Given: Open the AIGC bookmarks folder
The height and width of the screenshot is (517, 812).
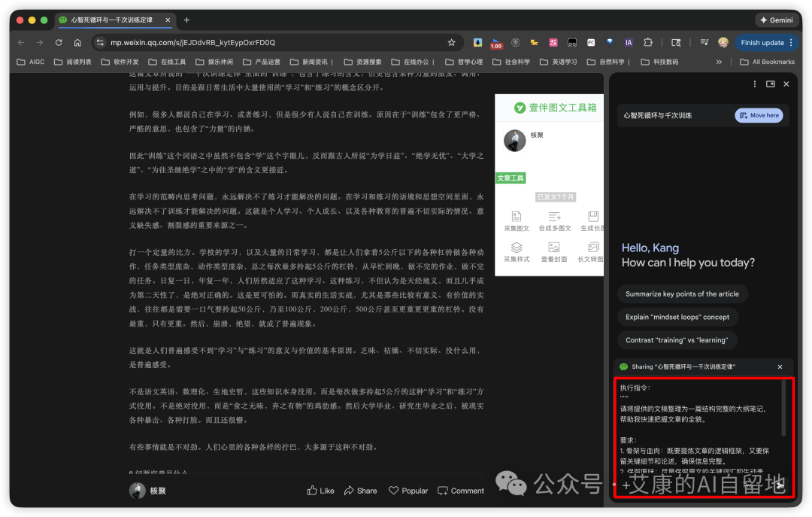Looking at the screenshot, I should click(x=31, y=62).
